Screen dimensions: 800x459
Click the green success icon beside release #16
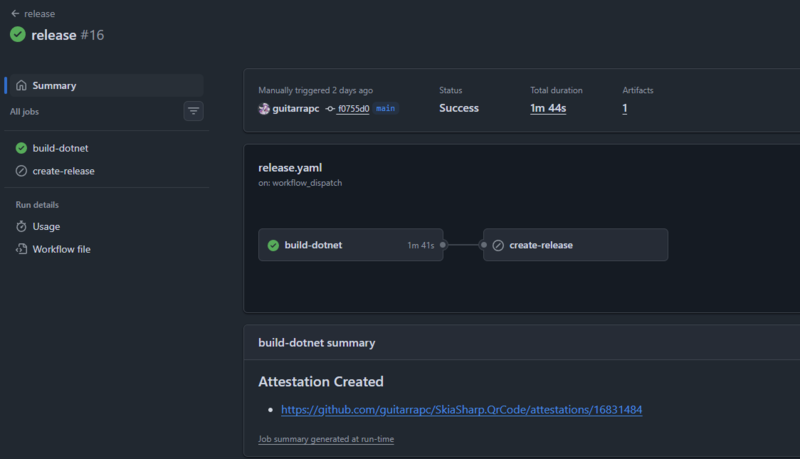[18, 35]
